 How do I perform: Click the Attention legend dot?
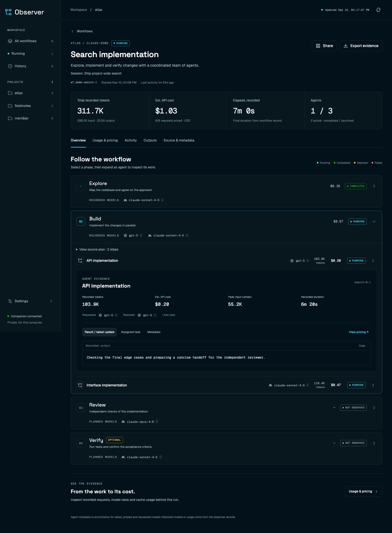tap(355, 163)
